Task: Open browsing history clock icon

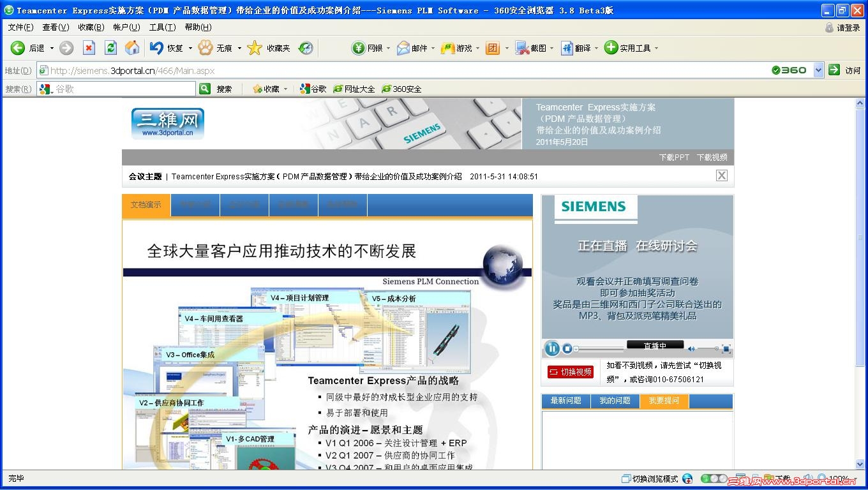Action: tap(306, 48)
